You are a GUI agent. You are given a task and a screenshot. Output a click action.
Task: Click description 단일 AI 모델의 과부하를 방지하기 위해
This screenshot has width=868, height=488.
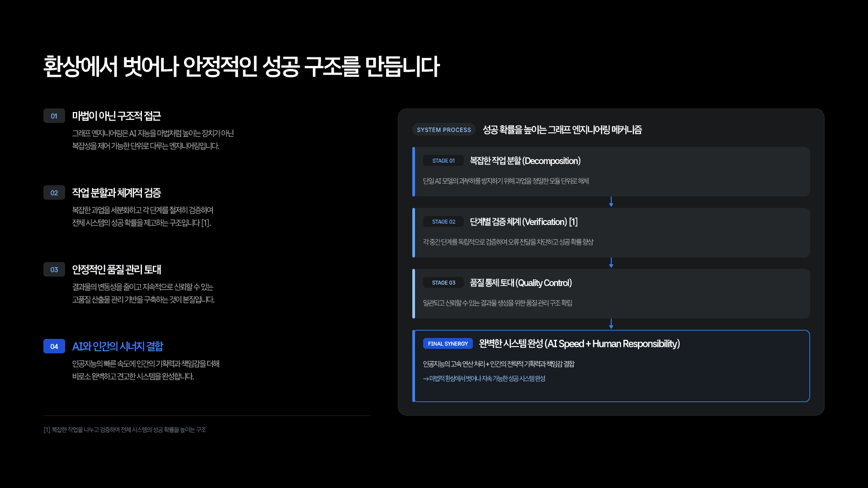click(x=506, y=181)
